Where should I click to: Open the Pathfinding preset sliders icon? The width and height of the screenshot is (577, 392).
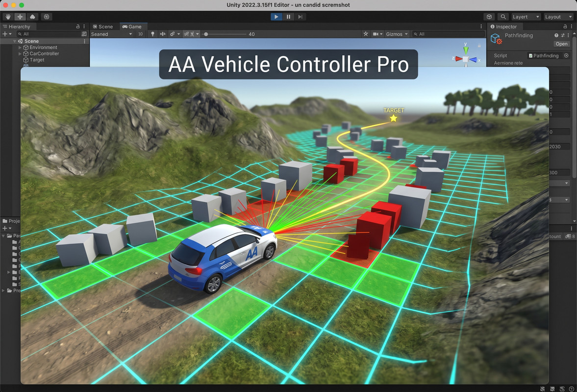(563, 35)
